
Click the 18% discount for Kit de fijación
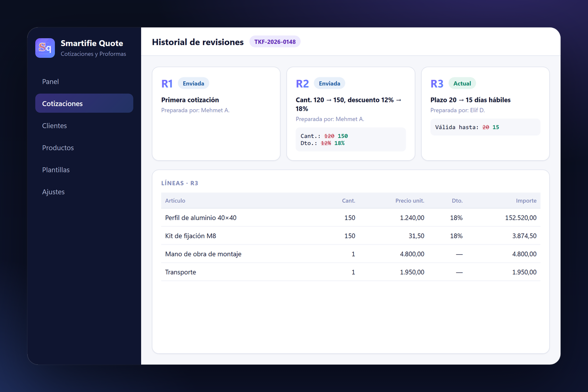456,236
